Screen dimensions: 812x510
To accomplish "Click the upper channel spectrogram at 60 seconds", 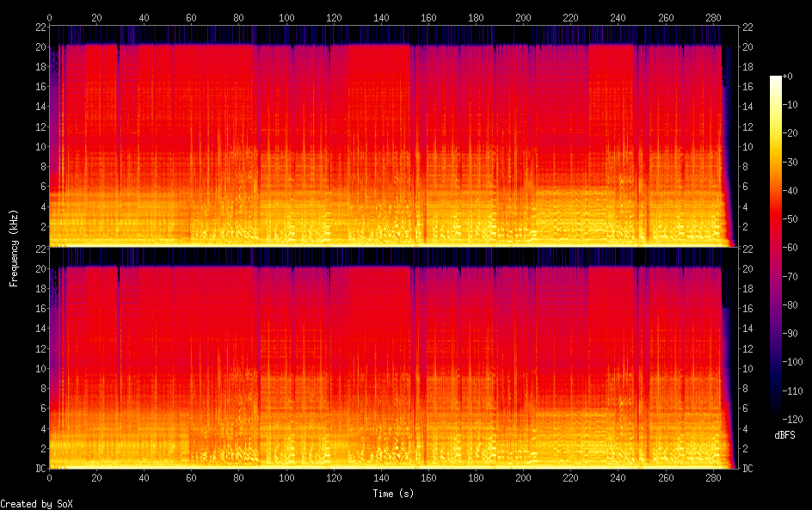I will [x=192, y=138].
